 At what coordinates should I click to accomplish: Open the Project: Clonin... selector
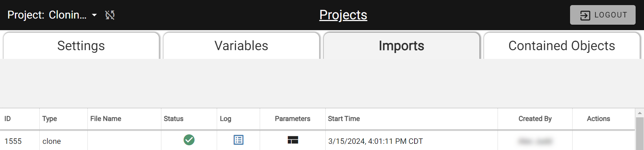pyautogui.click(x=52, y=15)
